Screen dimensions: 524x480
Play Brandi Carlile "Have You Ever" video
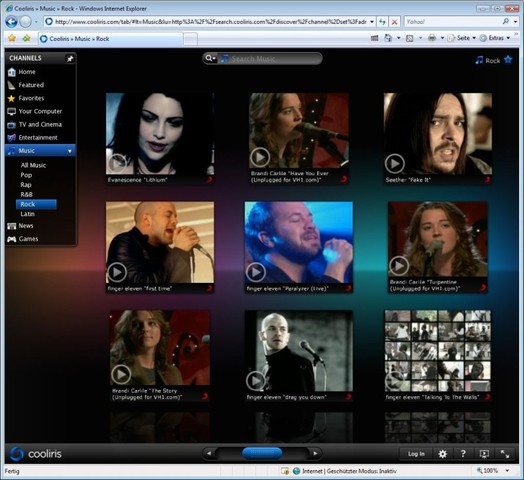(x=260, y=157)
